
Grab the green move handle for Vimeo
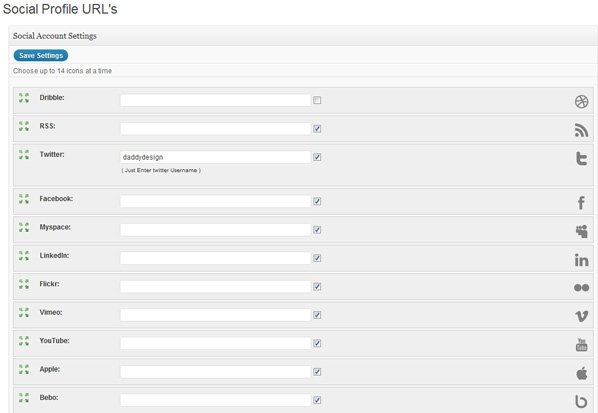click(24, 312)
